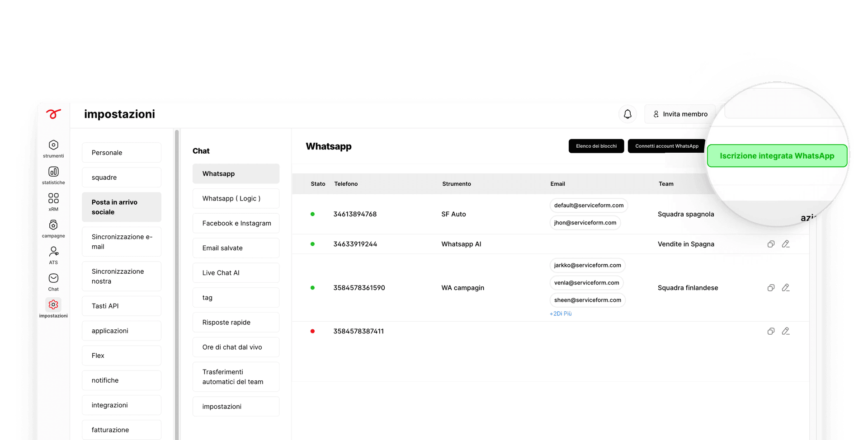Open the Tasti API section
The height and width of the screenshot is (440, 868).
click(122, 306)
